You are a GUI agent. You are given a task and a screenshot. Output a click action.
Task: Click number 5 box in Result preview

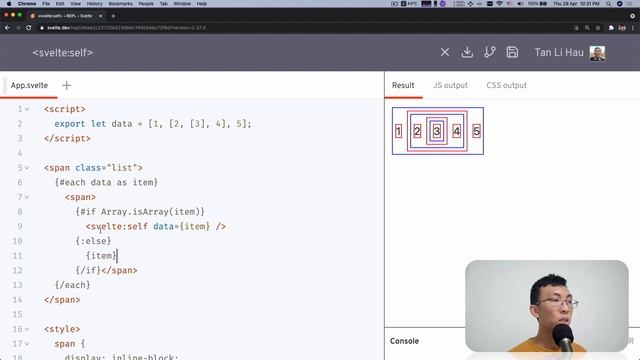pyautogui.click(x=476, y=131)
